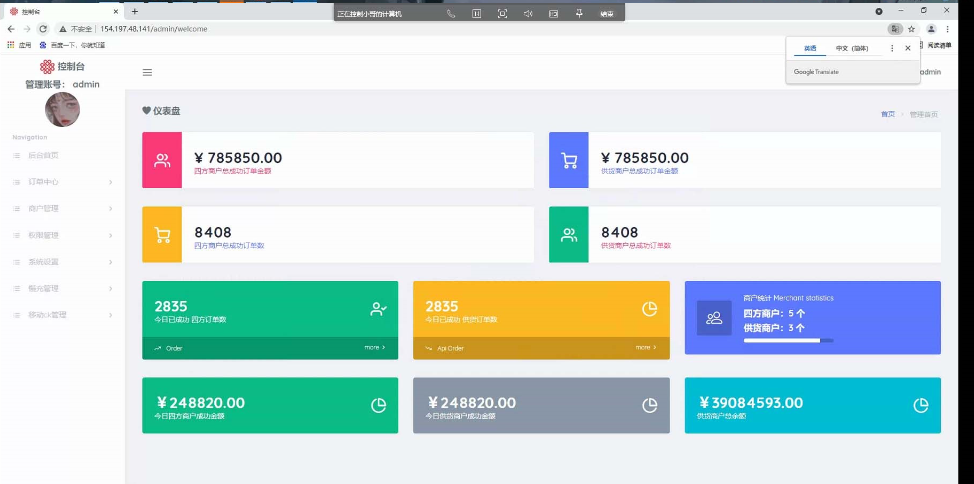
Task: Click the green users icon tile
Action: (x=569, y=235)
